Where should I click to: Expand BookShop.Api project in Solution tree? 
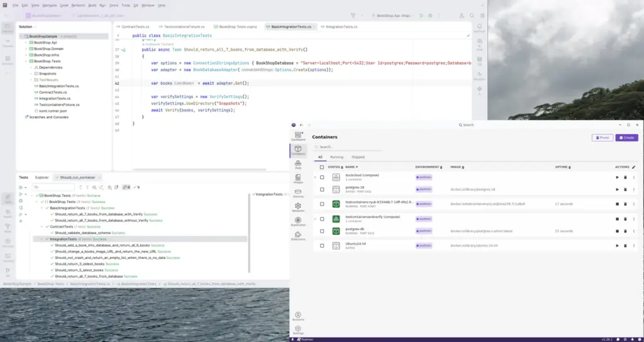[x=26, y=42]
